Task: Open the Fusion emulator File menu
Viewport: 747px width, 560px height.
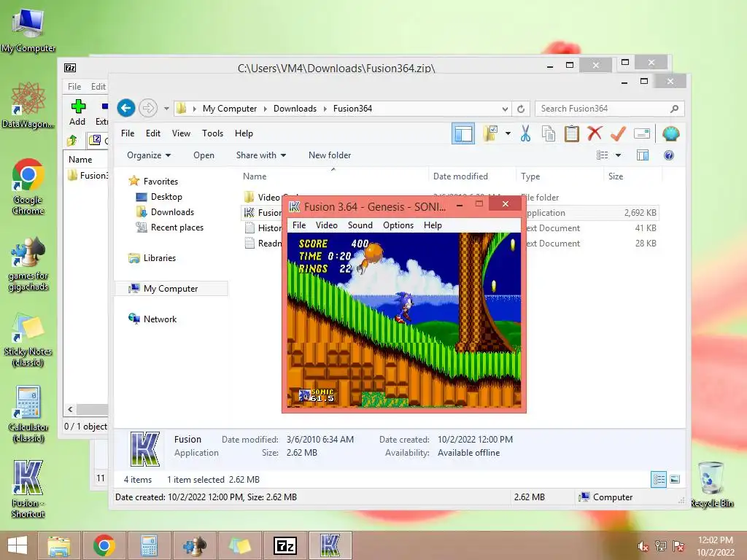Action: tap(299, 225)
